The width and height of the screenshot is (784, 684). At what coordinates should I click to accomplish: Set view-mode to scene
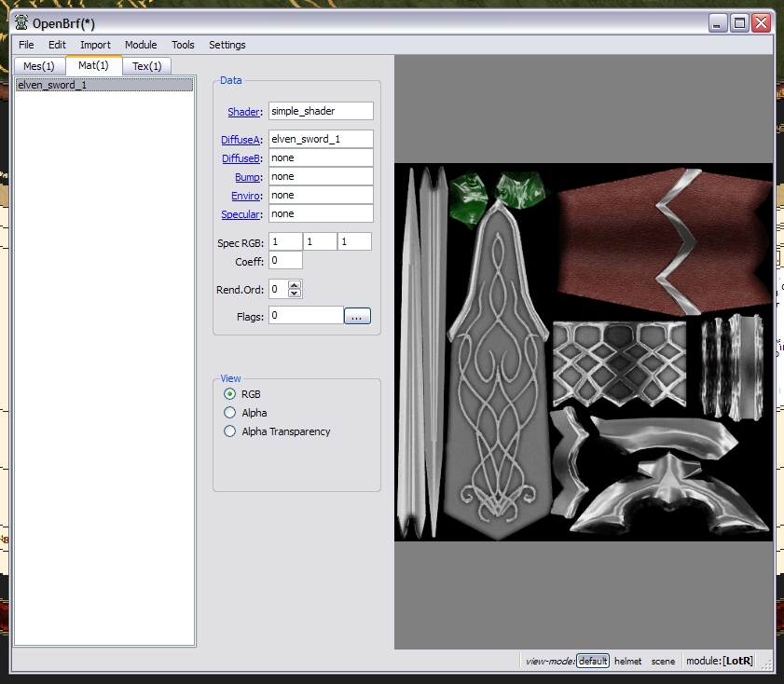pyautogui.click(x=663, y=661)
